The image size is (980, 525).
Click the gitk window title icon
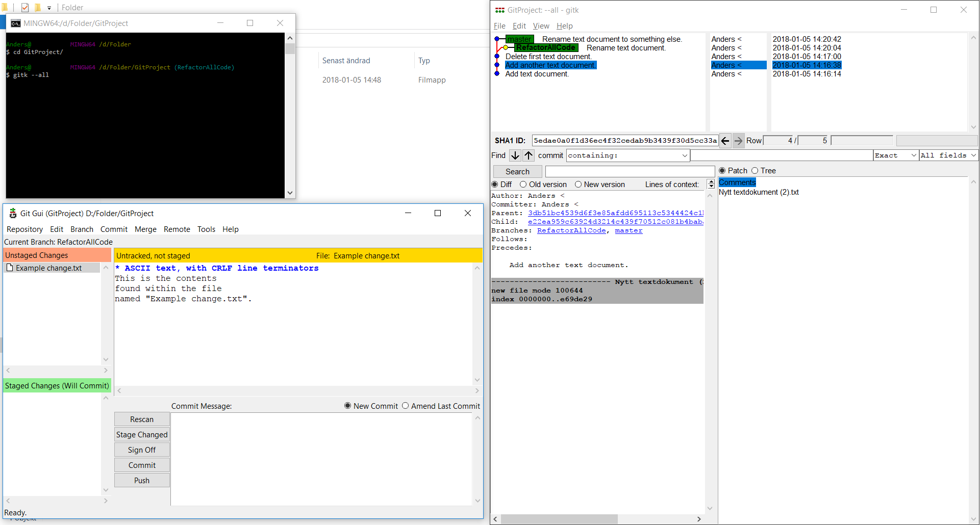coord(499,10)
